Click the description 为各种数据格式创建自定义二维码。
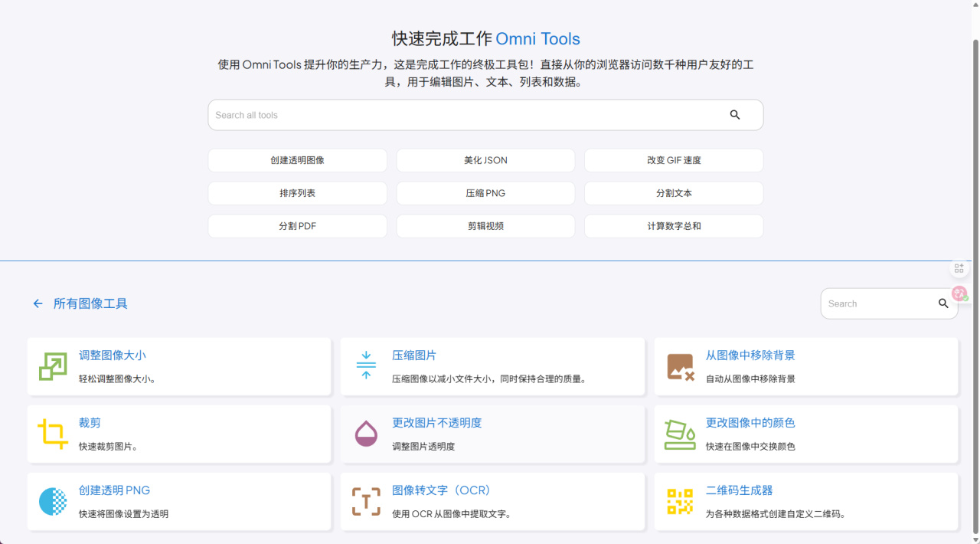Viewport: 980px width, 544px height. [776, 513]
